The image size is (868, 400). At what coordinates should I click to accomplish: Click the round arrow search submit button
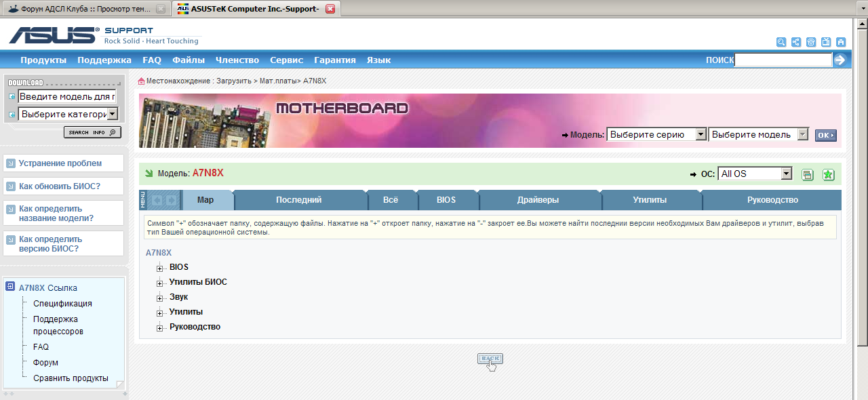(x=840, y=60)
